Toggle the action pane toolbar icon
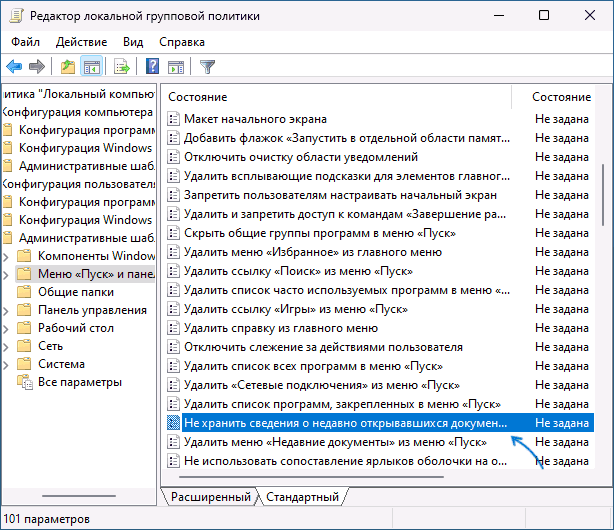This screenshot has width=614, height=530. (176, 67)
